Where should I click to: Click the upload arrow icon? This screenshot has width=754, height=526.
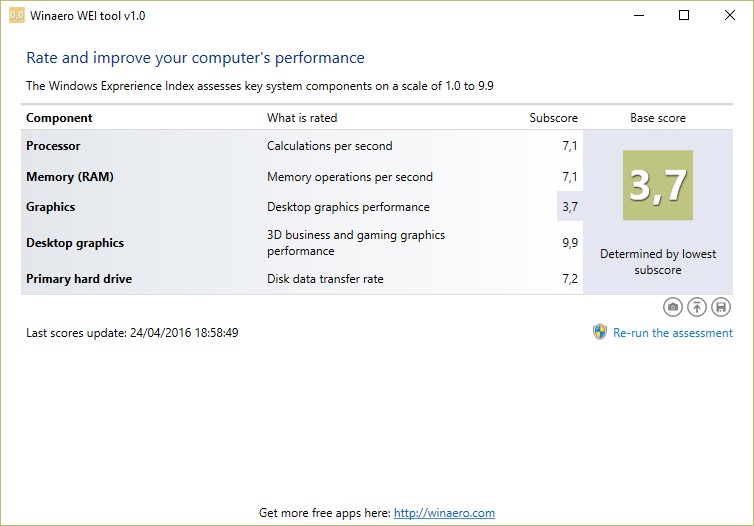[697, 307]
